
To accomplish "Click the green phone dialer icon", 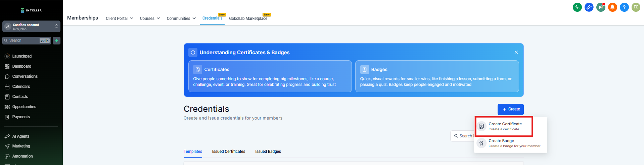I will pos(577,7).
